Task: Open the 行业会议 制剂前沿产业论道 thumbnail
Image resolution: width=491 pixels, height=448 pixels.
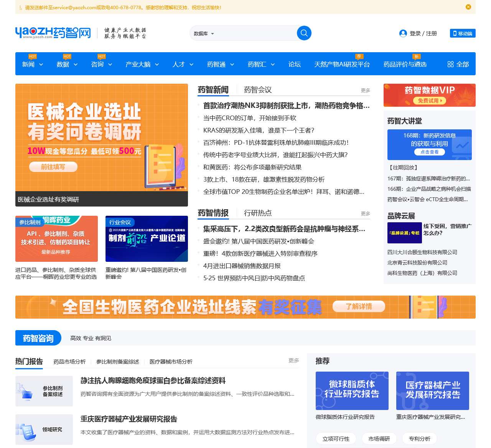Action: pyautogui.click(x=147, y=239)
